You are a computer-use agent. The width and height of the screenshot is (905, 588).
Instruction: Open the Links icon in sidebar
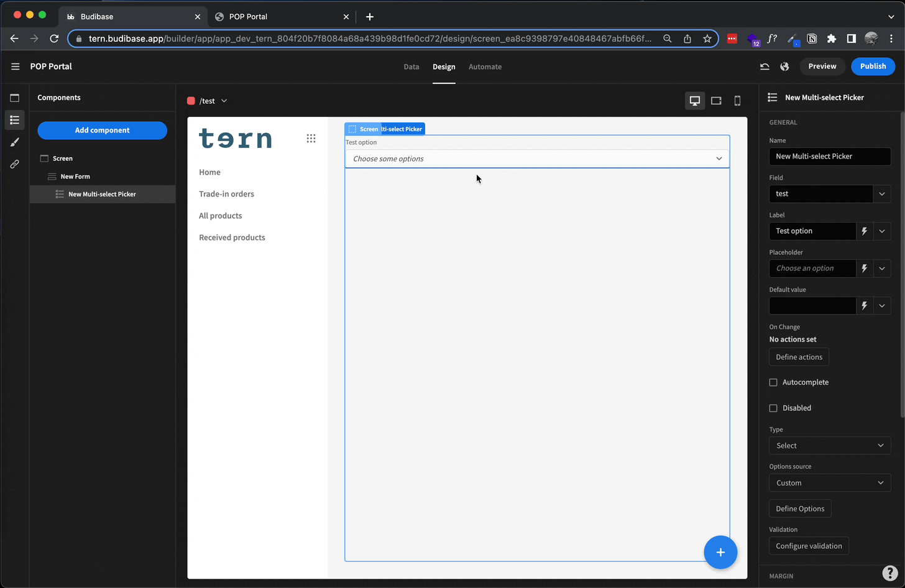[x=15, y=164]
